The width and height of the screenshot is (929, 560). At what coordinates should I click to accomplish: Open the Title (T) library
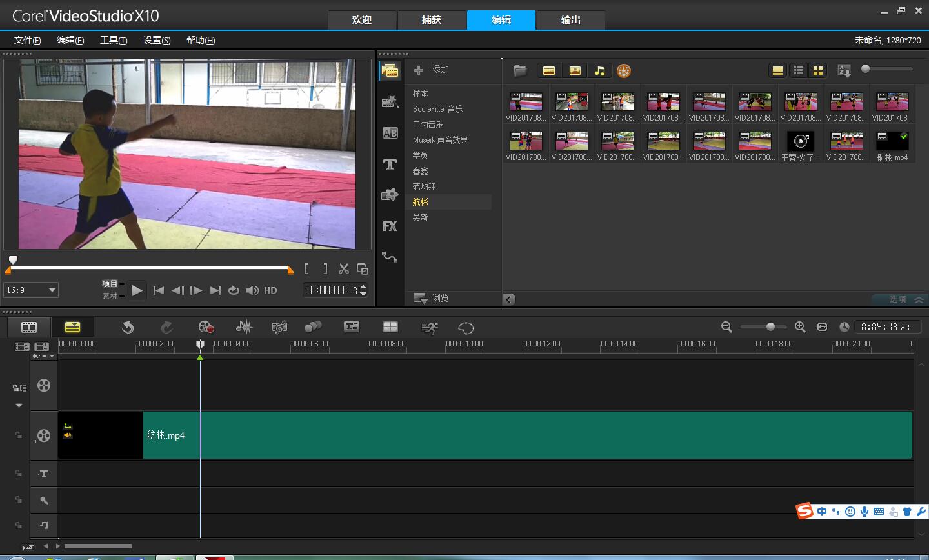tap(390, 165)
